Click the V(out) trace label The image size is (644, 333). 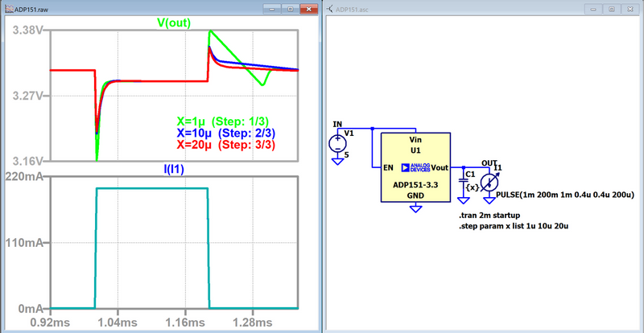pos(173,23)
